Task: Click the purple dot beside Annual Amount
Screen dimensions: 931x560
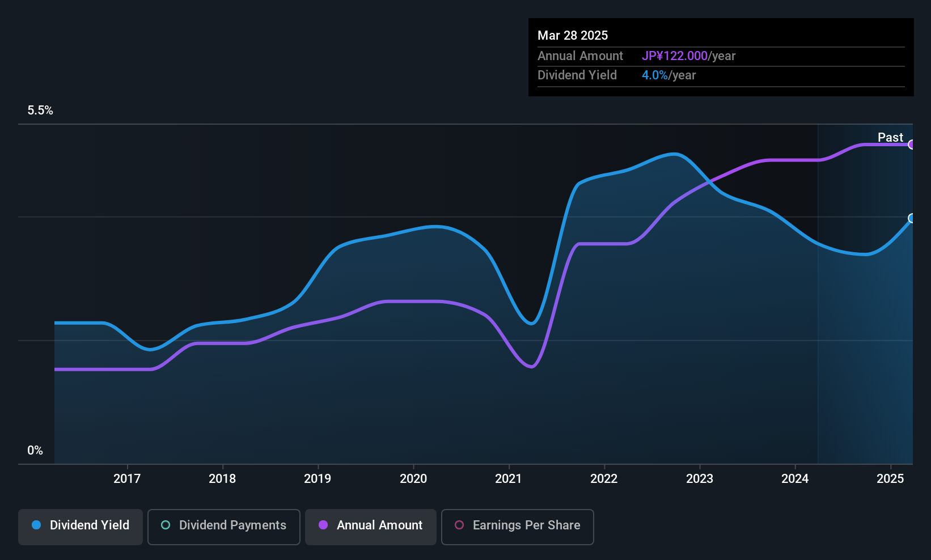Action: coord(323,525)
